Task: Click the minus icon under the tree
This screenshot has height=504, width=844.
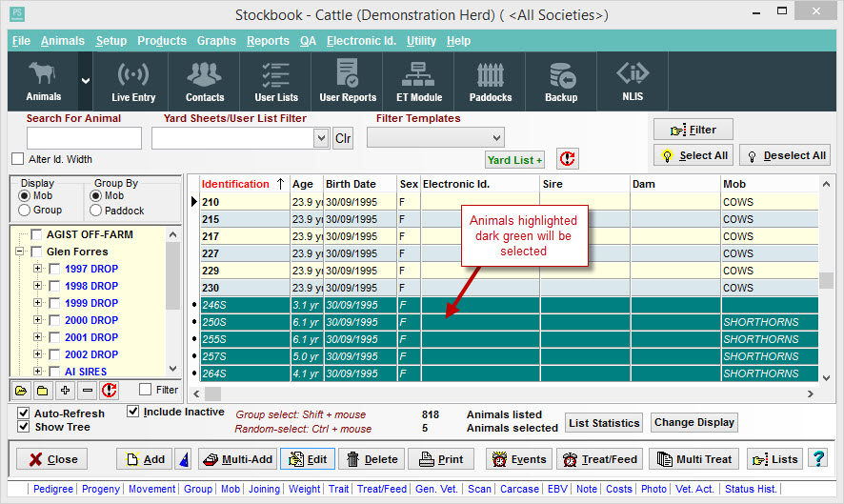Action: point(88,391)
